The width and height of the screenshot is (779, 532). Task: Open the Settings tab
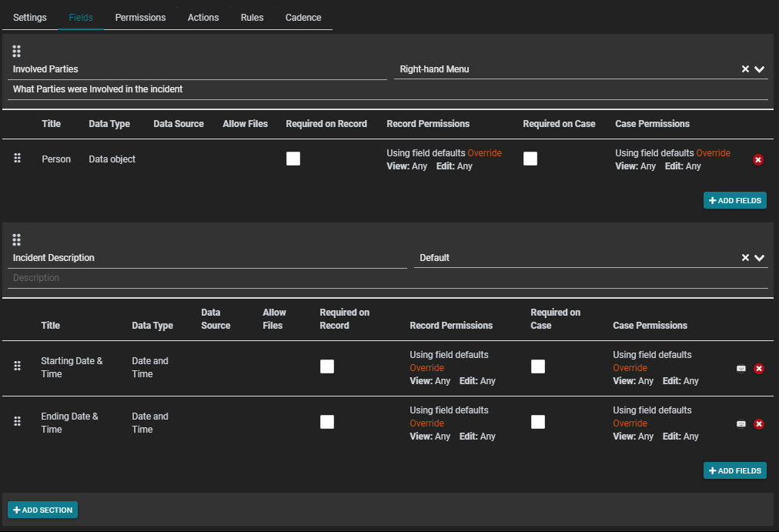30,18
